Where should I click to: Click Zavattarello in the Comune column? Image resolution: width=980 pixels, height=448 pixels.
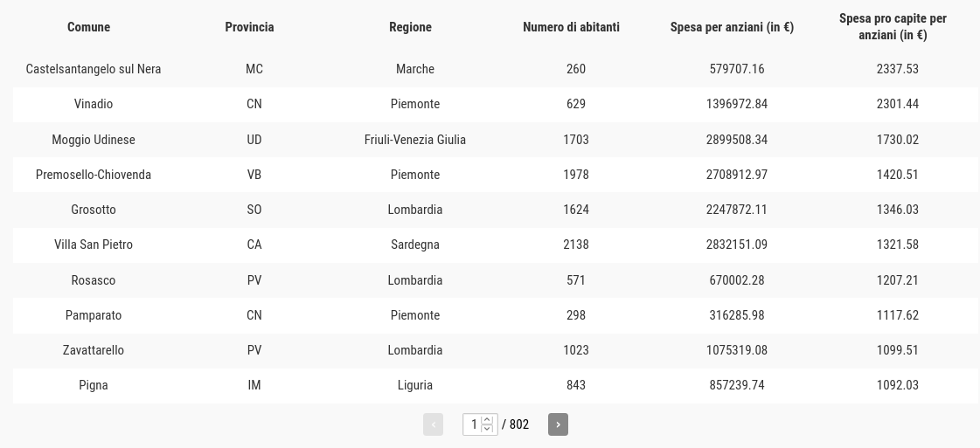point(94,350)
